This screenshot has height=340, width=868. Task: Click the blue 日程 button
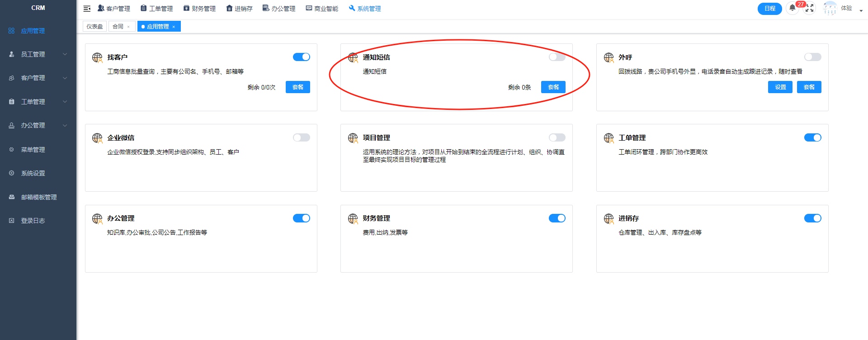(769, 9)
